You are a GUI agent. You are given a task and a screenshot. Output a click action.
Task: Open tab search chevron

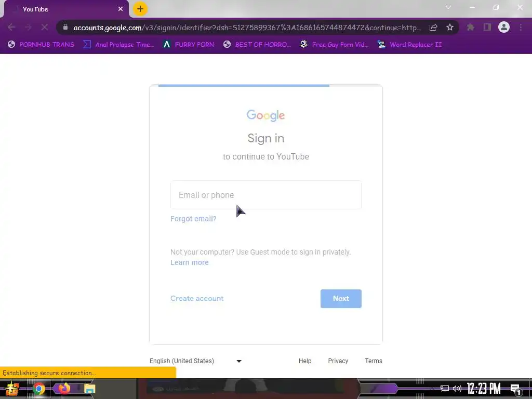[448, 7]
